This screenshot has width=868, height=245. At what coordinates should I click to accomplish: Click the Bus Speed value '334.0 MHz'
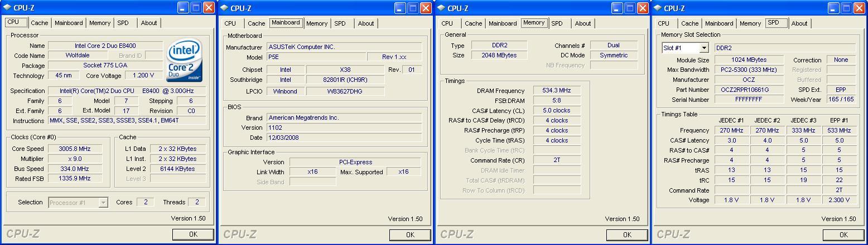(75, 169)
